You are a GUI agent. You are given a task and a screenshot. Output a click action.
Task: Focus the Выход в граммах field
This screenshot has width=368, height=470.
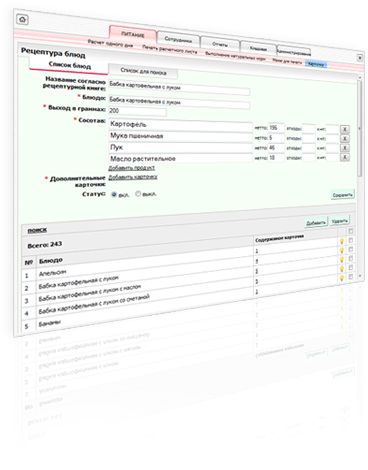point(137,111)
